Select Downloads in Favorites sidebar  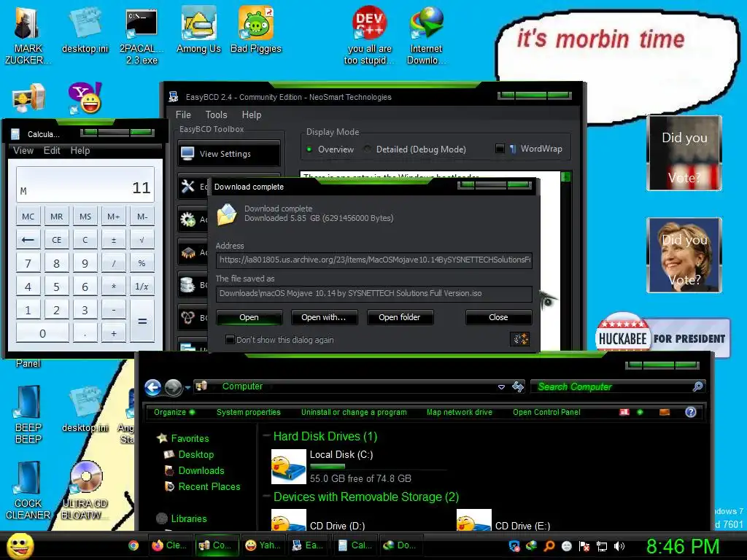tap(201, 470)
